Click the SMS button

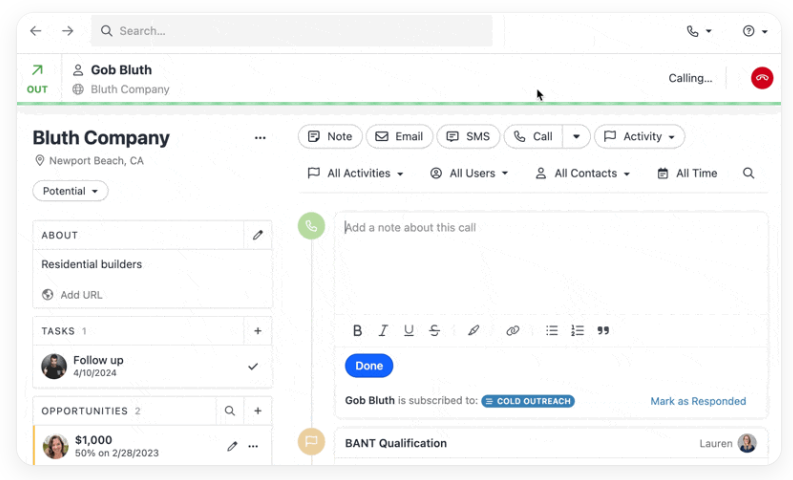[x=468, y=137]
